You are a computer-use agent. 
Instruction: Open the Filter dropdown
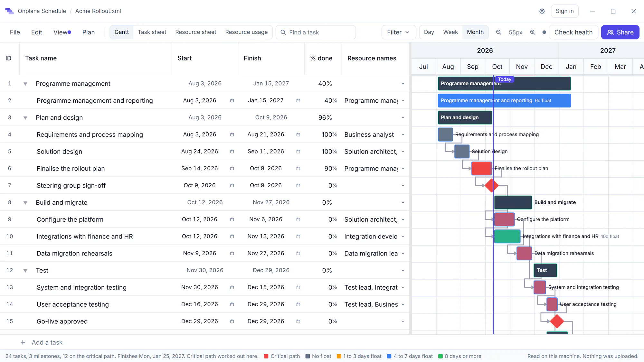tap(399, 32)
